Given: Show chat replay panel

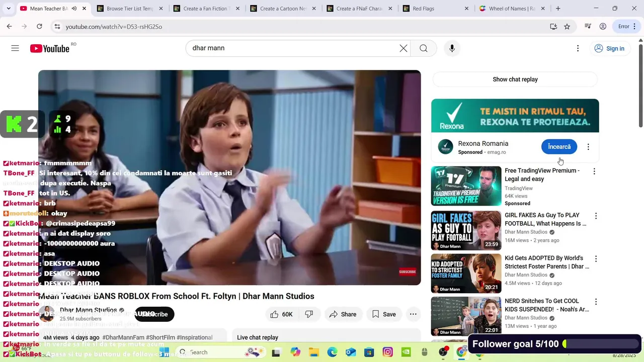Looking at the screenshot, I should pos(515,79).
